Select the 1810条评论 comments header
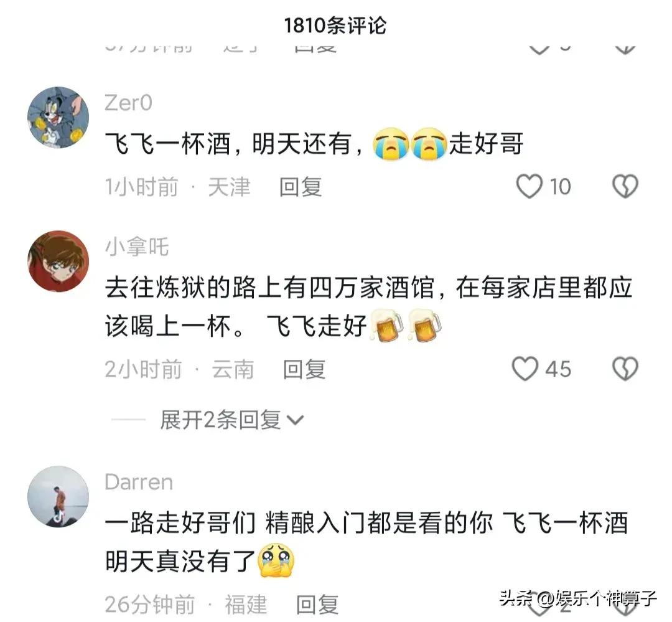The height and width of the screenshot is (622, 672). click(x=335, y=26)
